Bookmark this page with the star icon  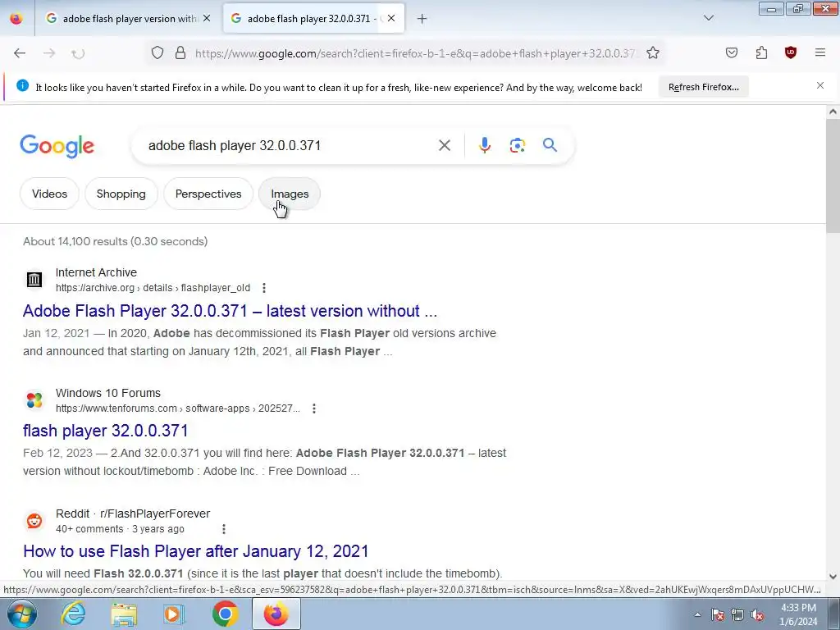pos(652,53)
